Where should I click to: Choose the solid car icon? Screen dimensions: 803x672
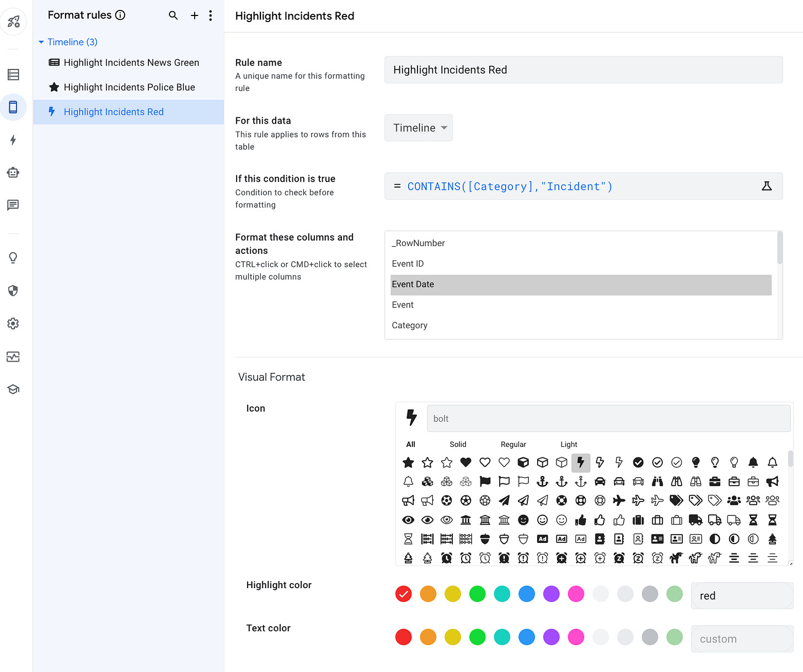pos(600,481)
